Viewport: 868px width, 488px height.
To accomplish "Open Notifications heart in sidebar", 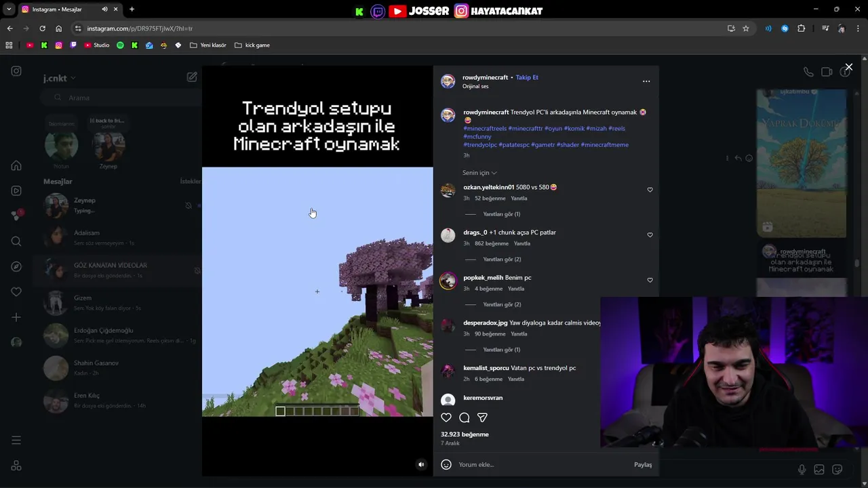I will tap(16, 291).
